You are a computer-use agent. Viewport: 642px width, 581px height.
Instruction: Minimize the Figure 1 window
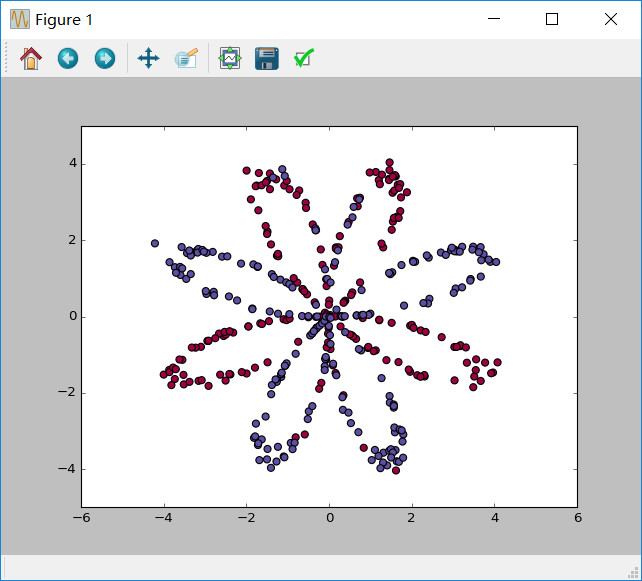click(x=492, y=19)
